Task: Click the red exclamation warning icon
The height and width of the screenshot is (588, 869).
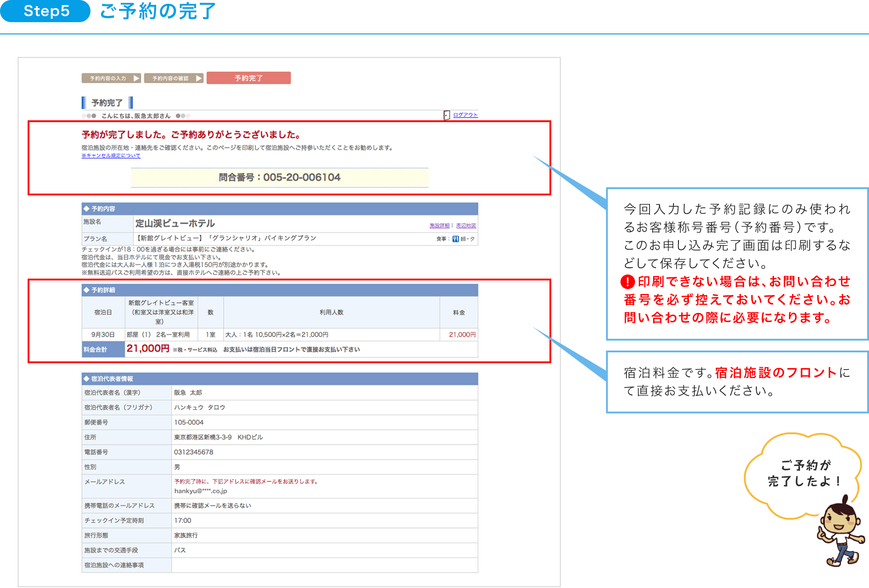Action: [628, 282]
